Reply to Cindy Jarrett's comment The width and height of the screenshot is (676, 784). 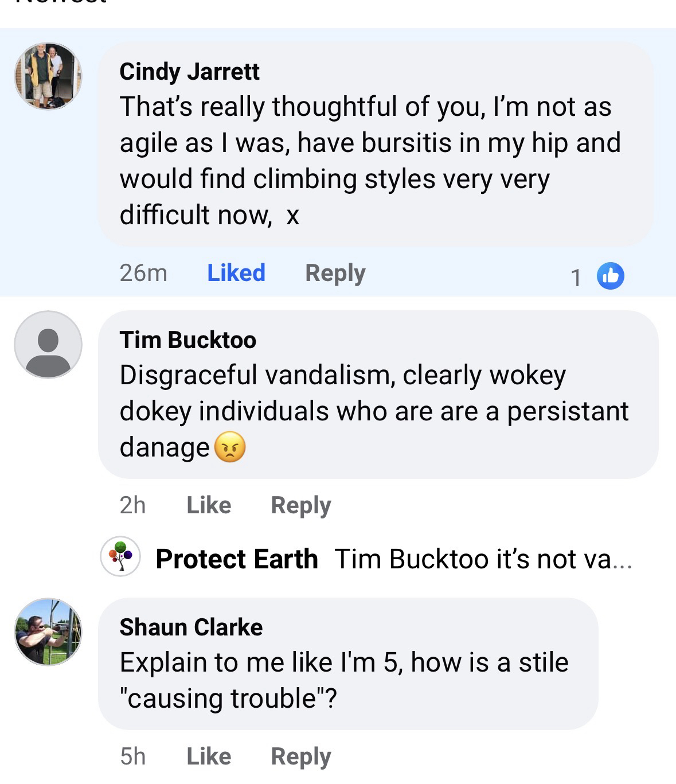tap(335, 273)
